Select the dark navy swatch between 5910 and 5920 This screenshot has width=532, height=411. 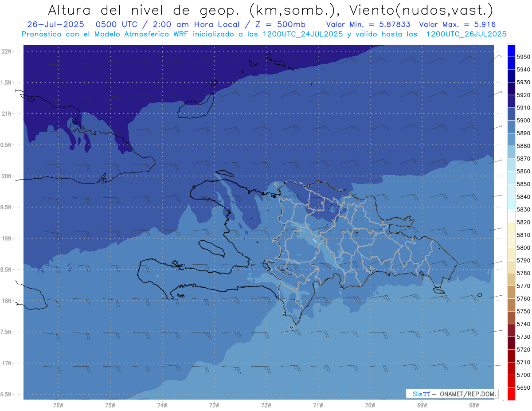click(511, 102)
